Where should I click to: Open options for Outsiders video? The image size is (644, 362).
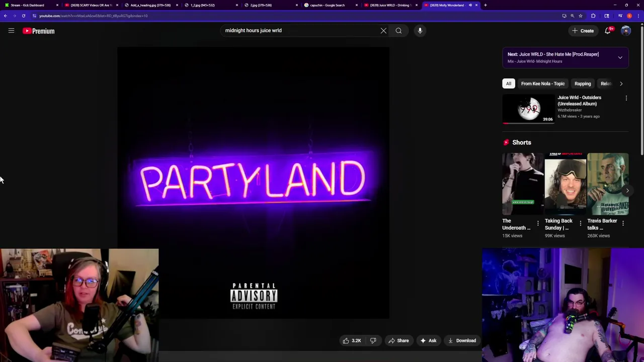626,98
